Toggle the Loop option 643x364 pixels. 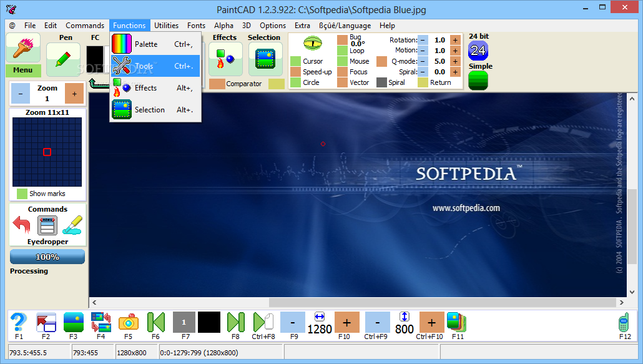pyautogui.click(x=343, y=51)
